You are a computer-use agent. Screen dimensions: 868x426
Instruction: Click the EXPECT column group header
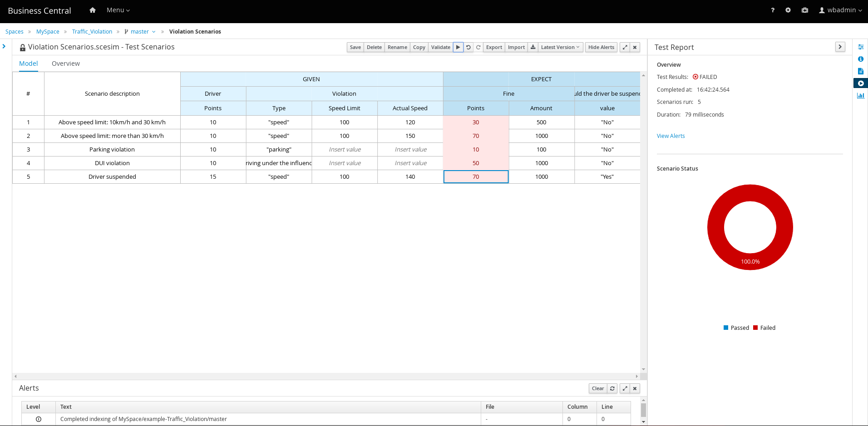click(542, 79)
